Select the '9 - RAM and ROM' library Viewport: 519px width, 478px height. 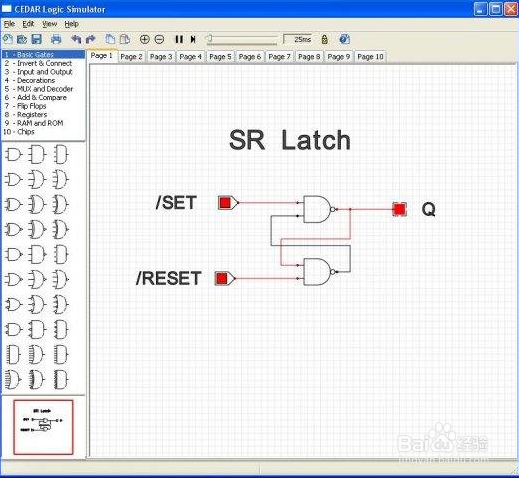coord(43,123)
